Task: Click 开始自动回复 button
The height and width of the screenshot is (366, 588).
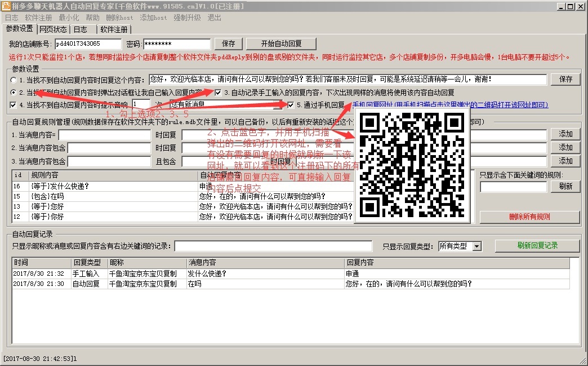Action: (x=281, y=43)
